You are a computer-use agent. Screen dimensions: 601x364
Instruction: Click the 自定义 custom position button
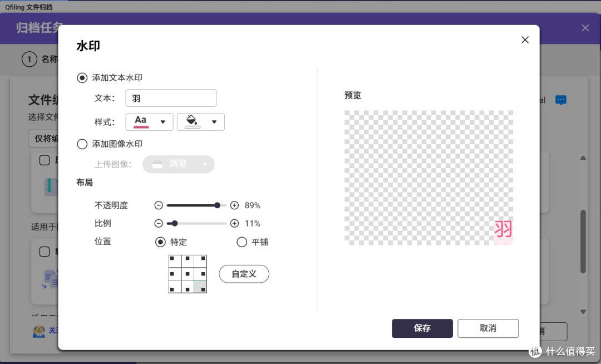click(x=244, y=274)
